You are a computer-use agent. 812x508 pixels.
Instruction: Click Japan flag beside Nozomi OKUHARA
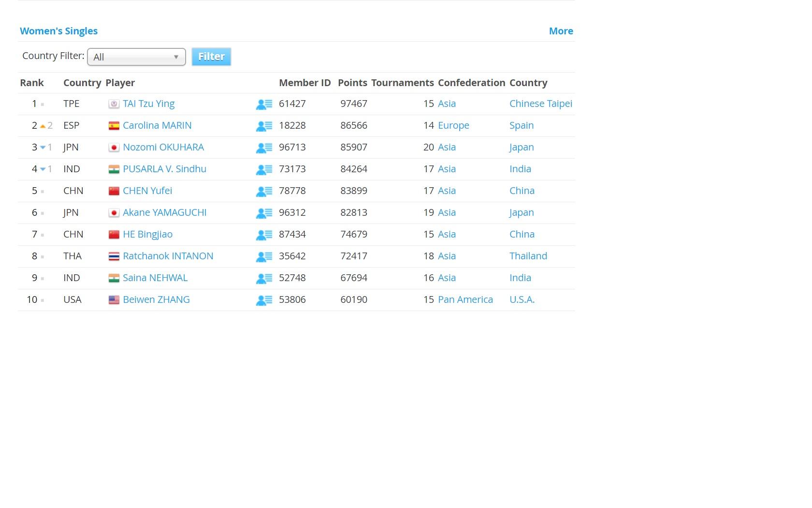pos(114,148)
